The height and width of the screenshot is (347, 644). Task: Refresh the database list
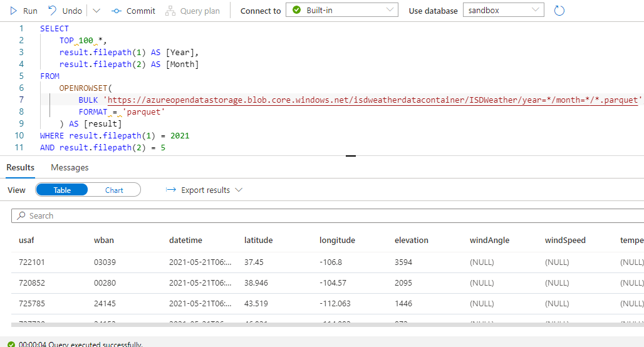point(559,11)
